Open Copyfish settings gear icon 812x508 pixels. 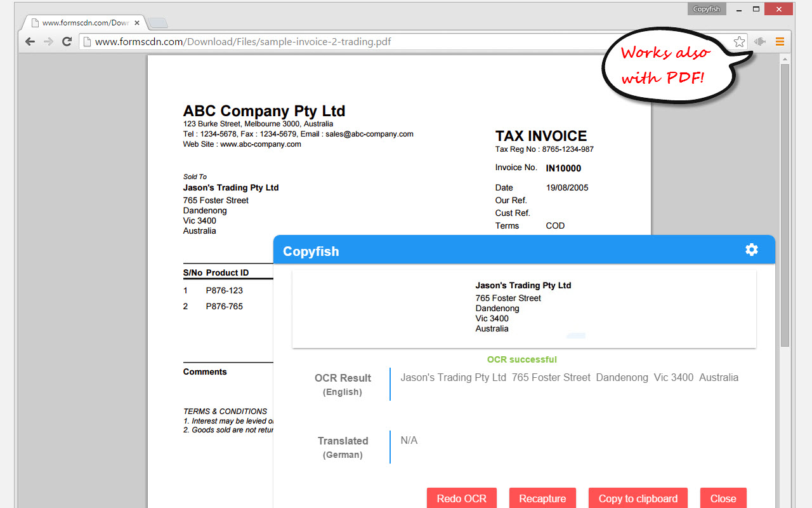click(x=752, y=250)
